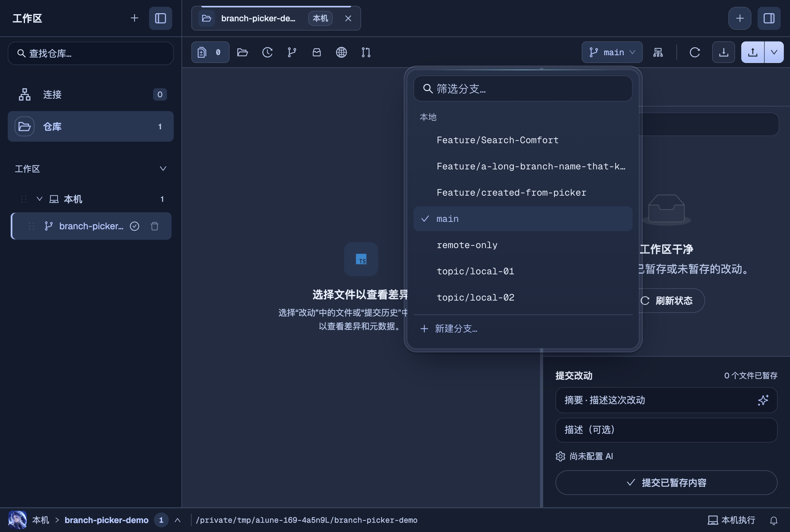Open 连接 in the sidebar
This screenshot has width=790, height=532.
(x=90, y=94)
